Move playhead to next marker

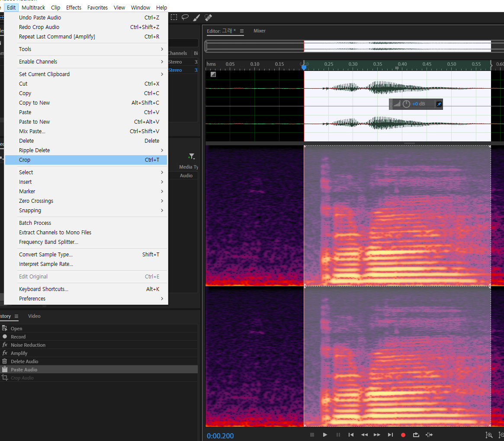(x=390, y=435)
